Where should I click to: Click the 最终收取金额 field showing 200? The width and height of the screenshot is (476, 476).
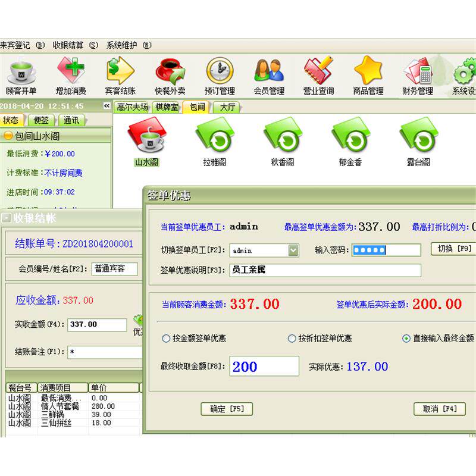[x=264, y=366]
